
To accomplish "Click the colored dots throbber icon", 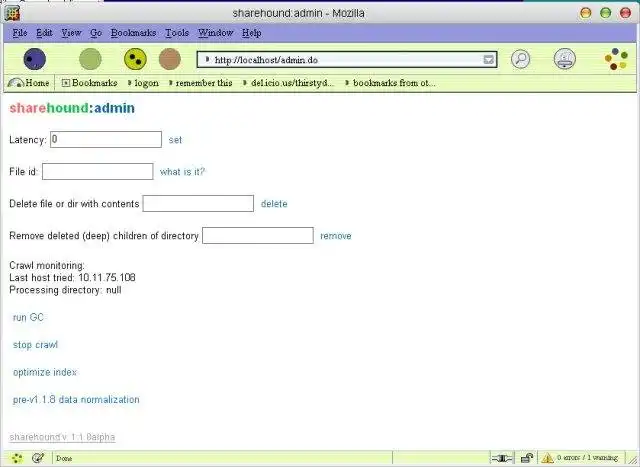I will pos(616,59).
